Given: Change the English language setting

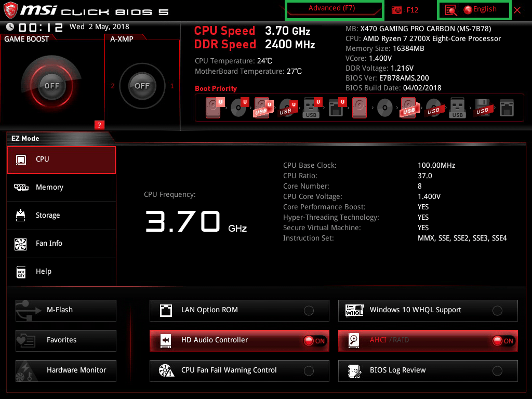Looking at the screenshot, I should [481, 9].
